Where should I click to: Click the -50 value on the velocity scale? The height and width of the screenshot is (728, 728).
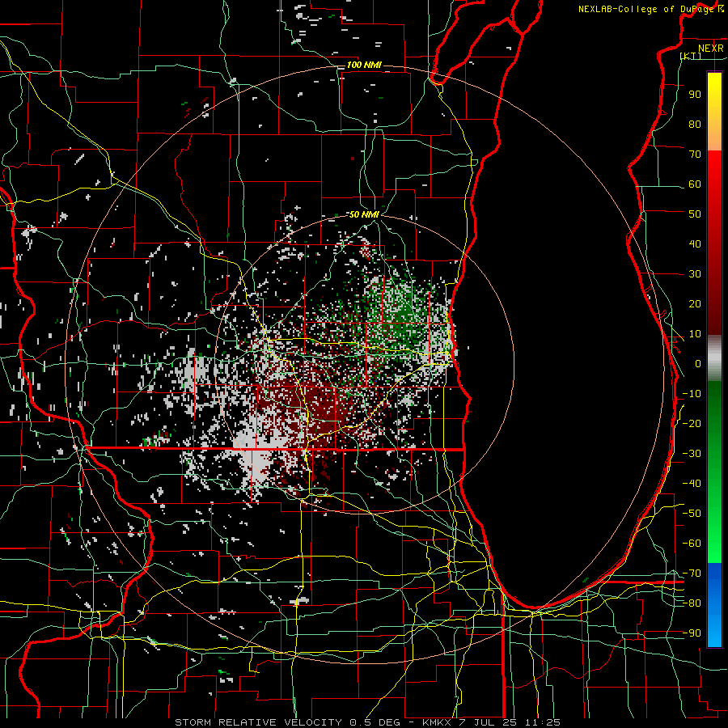(692, 514)
